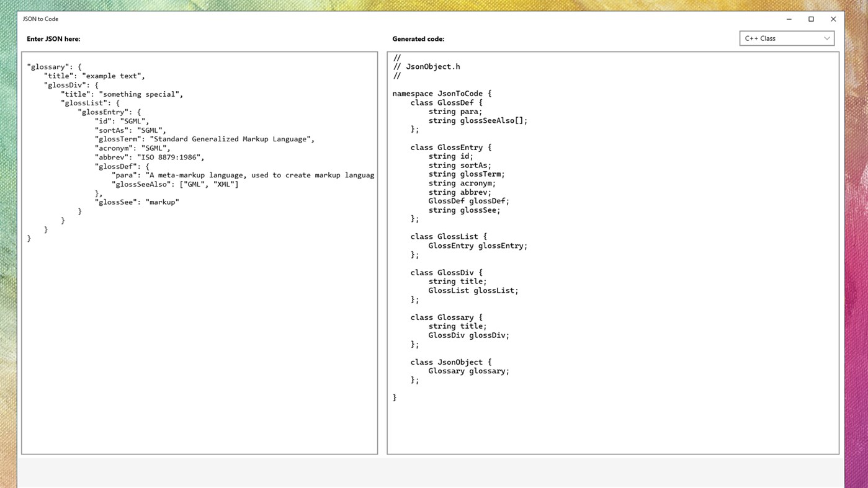Screen dimensions: 868x488
Task: Click the "para": "A meta-markup language line
Action: coord(243,175)
